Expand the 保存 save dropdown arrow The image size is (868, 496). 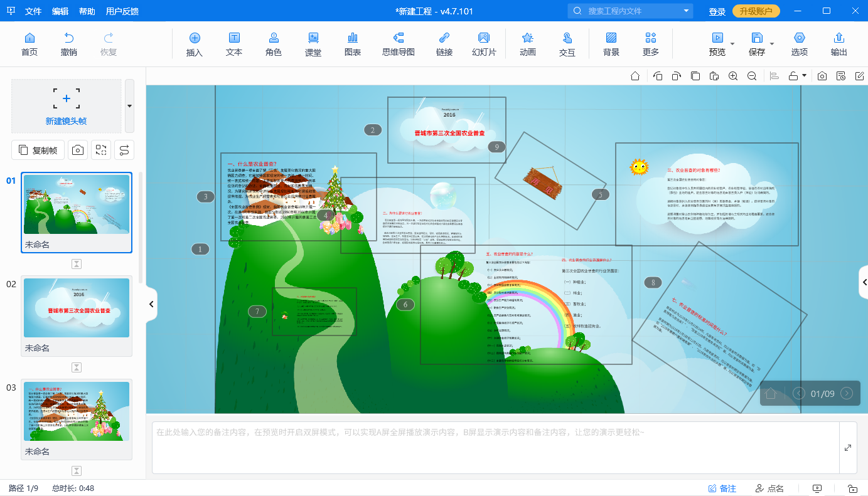pyautogui.click(x=772, y=44)
